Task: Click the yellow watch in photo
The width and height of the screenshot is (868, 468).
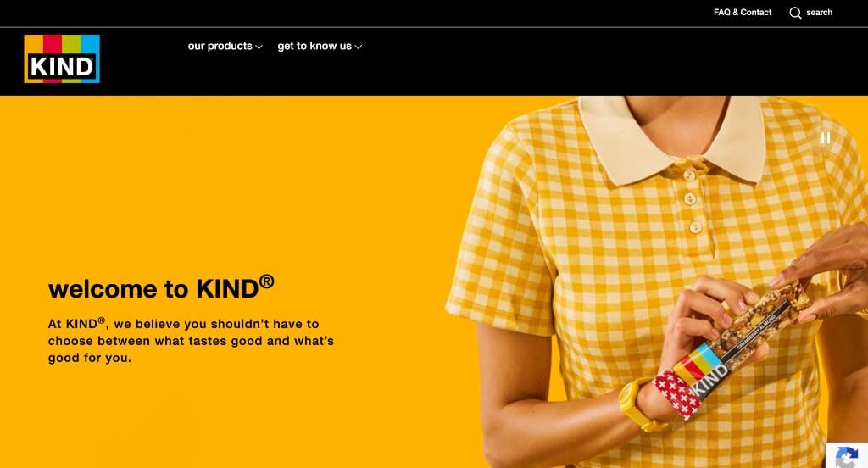Action: [637, 404]
